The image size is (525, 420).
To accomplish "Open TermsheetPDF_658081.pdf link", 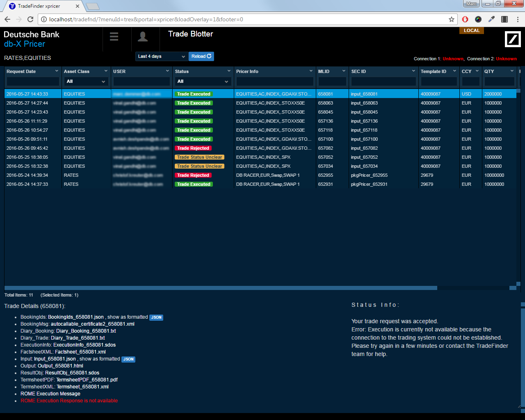I will [x=87, y=380].
